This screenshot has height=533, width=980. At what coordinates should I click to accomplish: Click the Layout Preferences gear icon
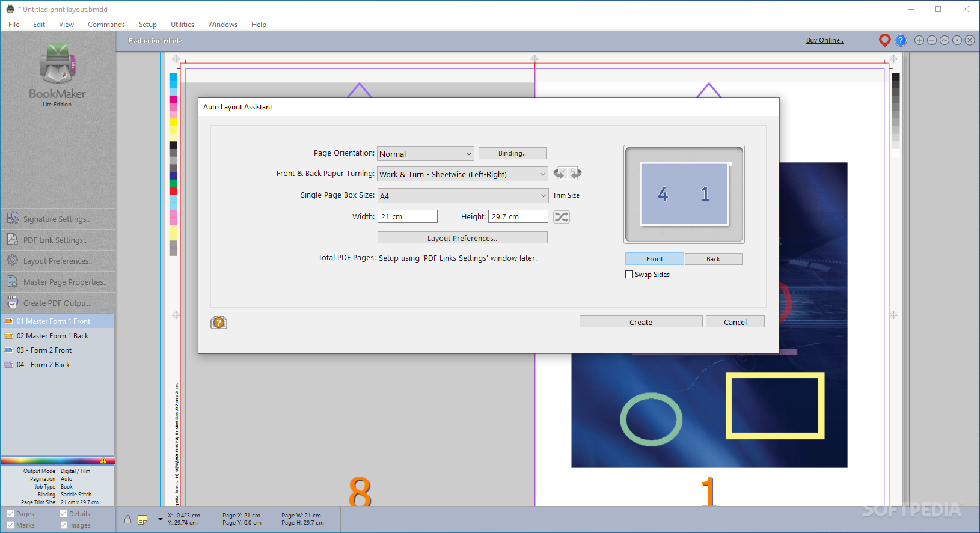[12, 260]
